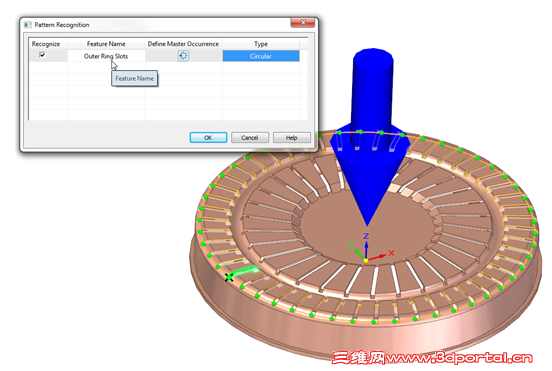Viewport: 552px width, 371px height.
Task: Click the Recognize column header
Action: pyautogui.click(x=46, y=44)
